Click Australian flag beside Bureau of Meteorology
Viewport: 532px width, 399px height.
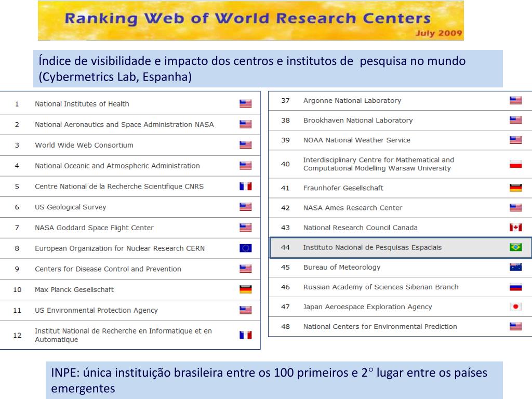pyautogui.click(x=515, y=267)
